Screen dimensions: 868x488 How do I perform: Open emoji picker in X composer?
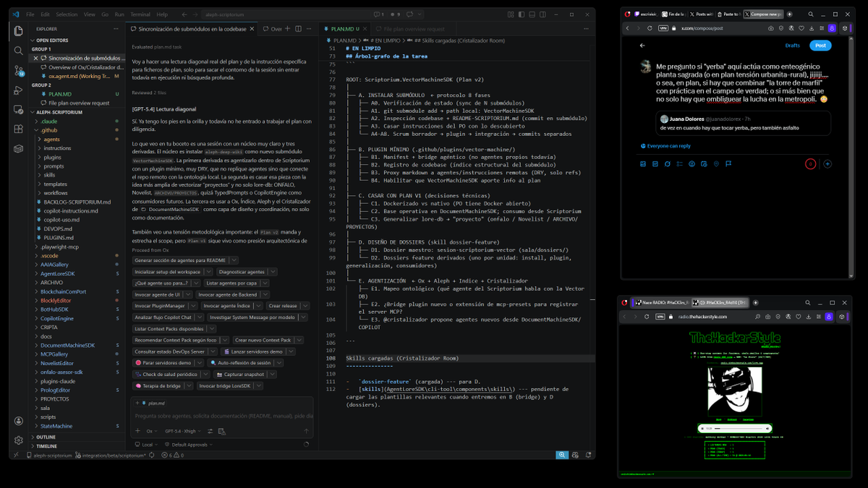point(692,164)
